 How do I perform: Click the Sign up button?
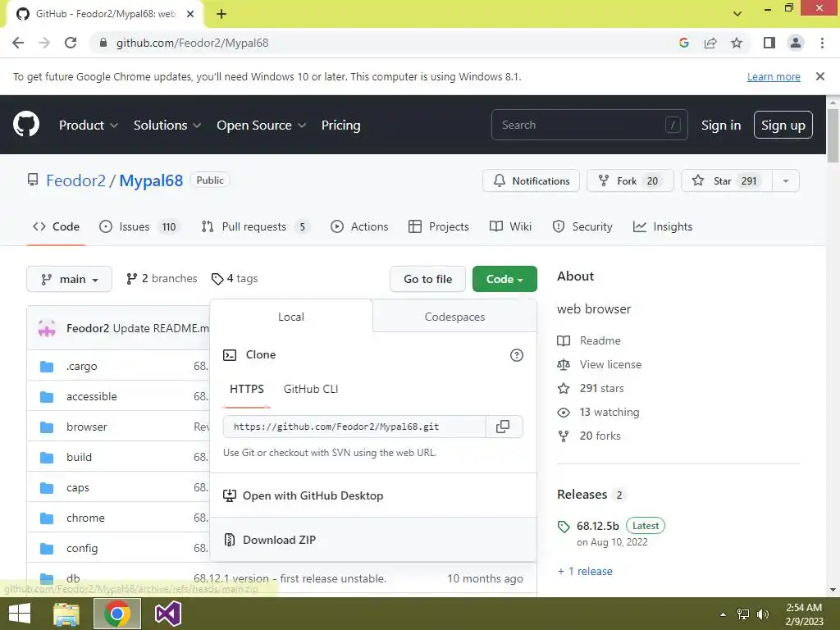[x=783, y=125]
